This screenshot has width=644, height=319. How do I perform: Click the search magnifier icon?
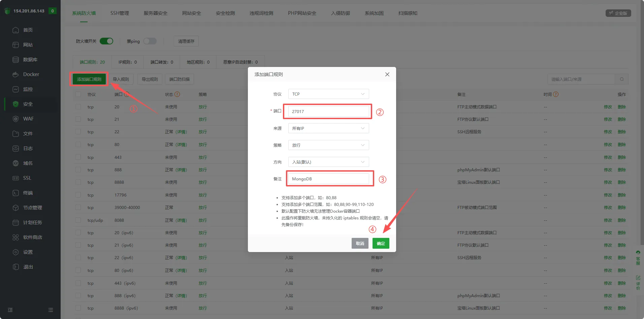pos(621,79)
